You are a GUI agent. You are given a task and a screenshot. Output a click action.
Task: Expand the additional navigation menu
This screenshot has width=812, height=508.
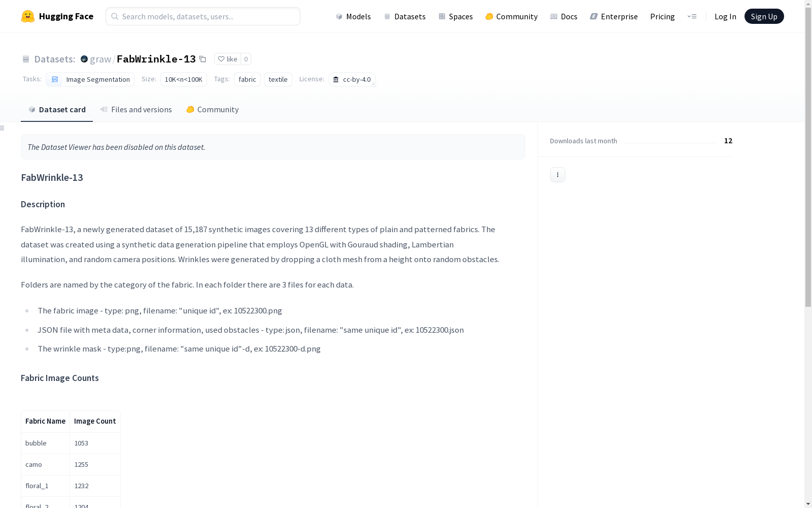pos(692,16)
